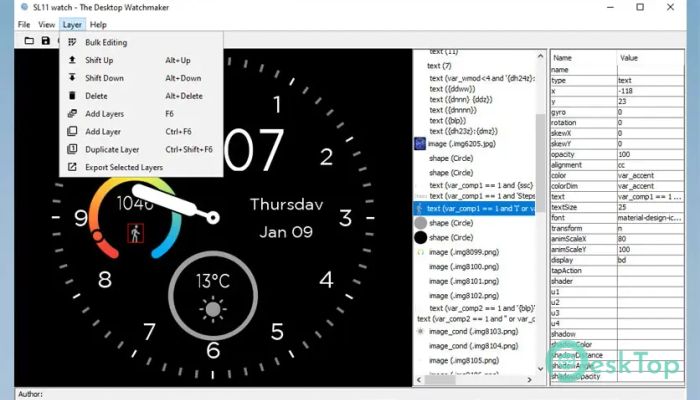Select layer image_cond (.img8103.png)
Screen dimensions: 700x400
(473, 331)
